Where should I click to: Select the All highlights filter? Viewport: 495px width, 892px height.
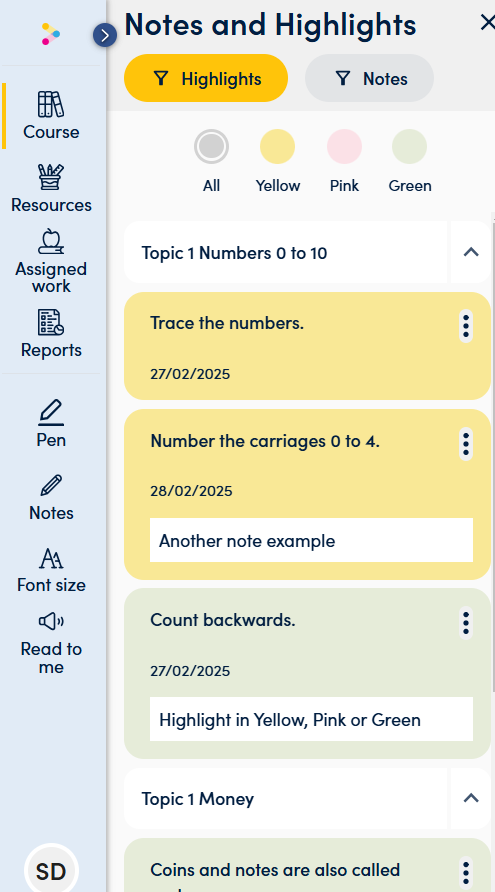click(211, 161)
